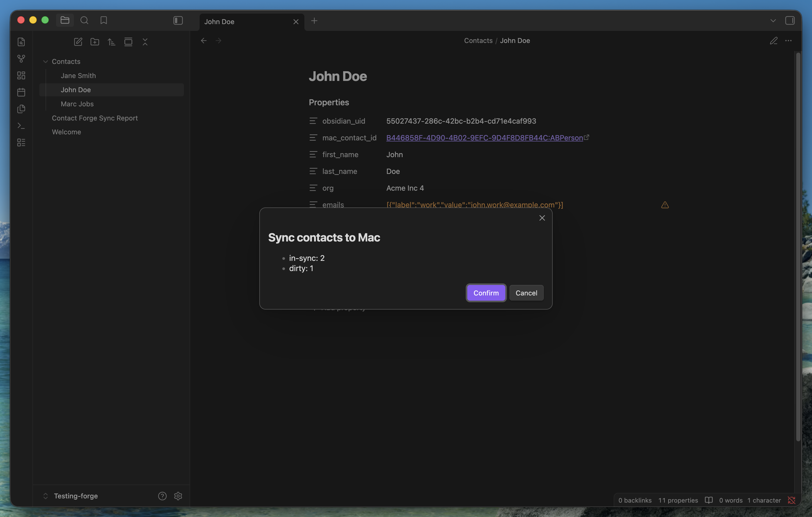
Task: Open the Jane Smith note
Action: (x=78, y=75)
